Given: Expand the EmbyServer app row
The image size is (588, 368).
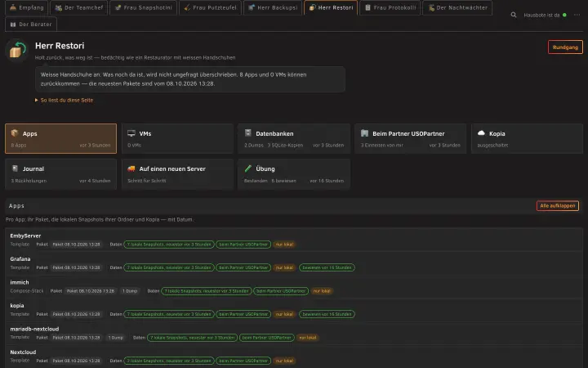Looking at the screenshot, I should coord(294,240).
